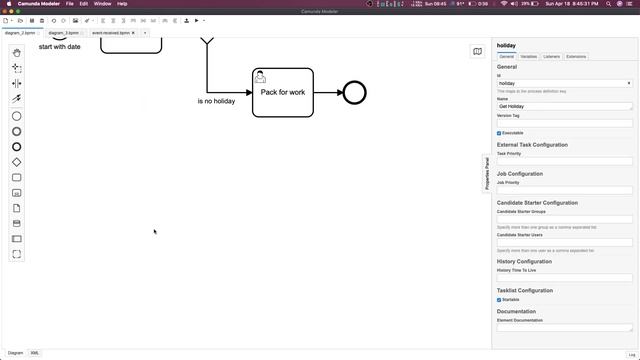Focus the Candidate Starter Users field
The width and height of the screenshot is (640, 360).
[x=564, y=242]
